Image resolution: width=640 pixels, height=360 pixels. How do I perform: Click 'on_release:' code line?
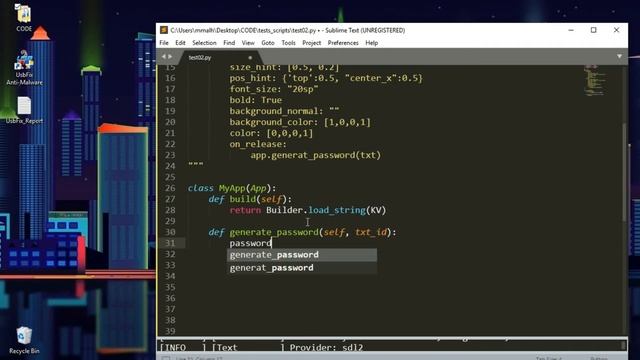pos(258,144)
